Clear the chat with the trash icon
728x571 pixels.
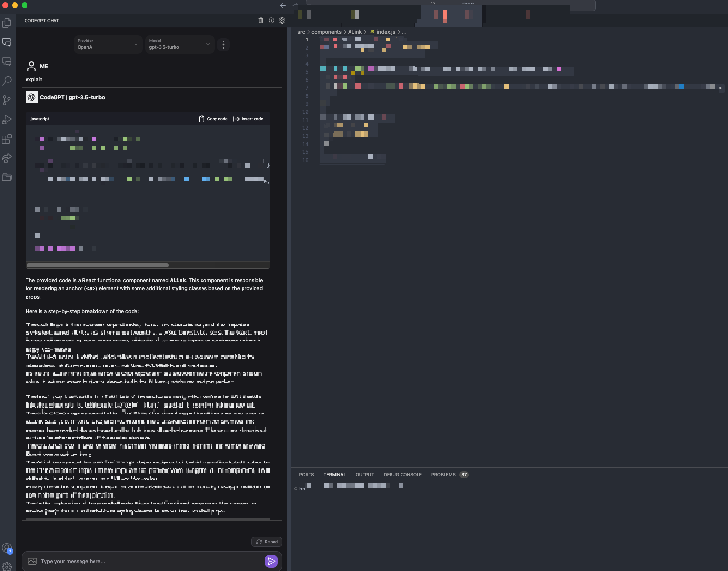click(260, 20)
